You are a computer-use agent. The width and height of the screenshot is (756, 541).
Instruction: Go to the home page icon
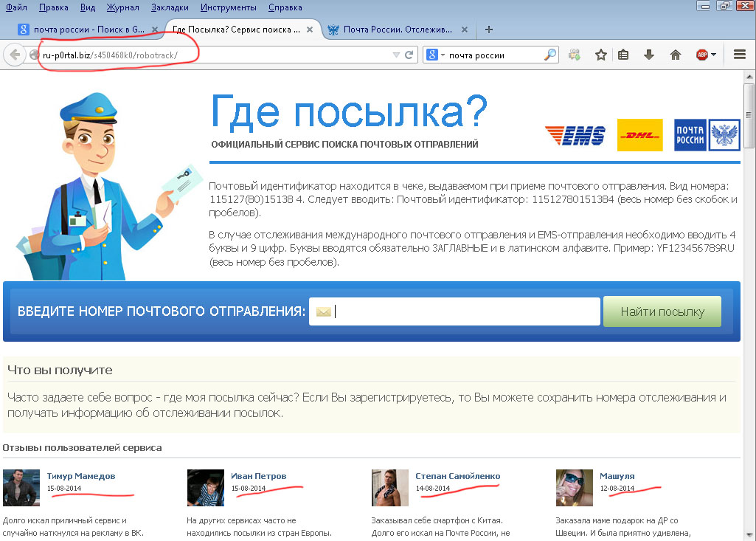[x=676, y=55]
